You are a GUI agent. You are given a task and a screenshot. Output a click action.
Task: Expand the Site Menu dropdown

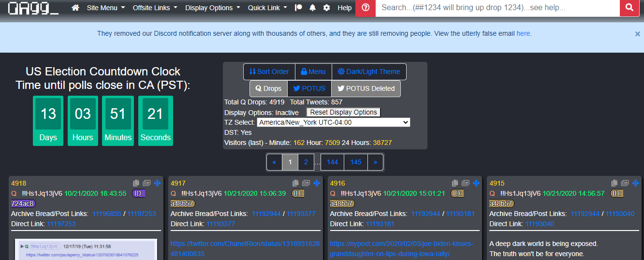click(106, 8)
